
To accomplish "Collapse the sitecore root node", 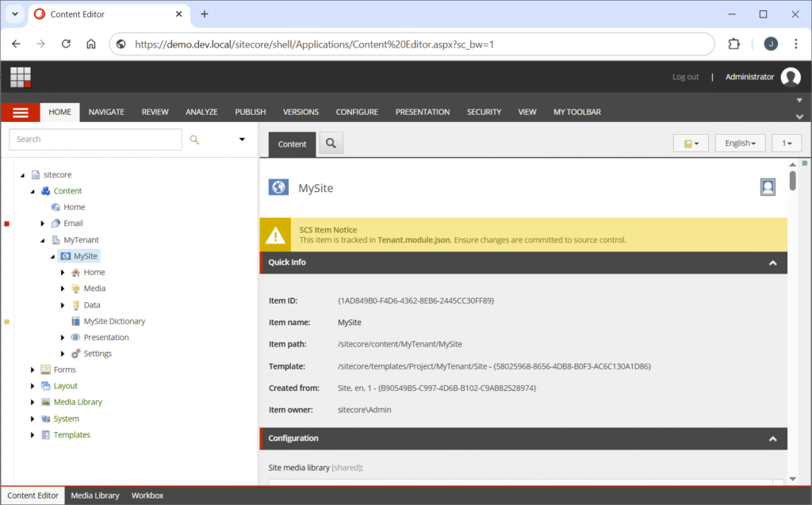I will (x=22, y=175).
